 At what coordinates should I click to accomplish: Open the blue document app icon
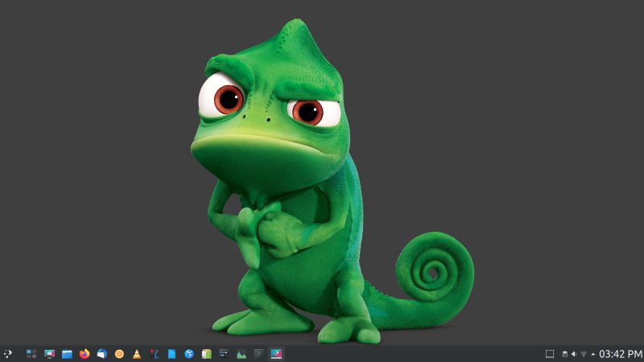pyautogui.click(x=171, y=354)
